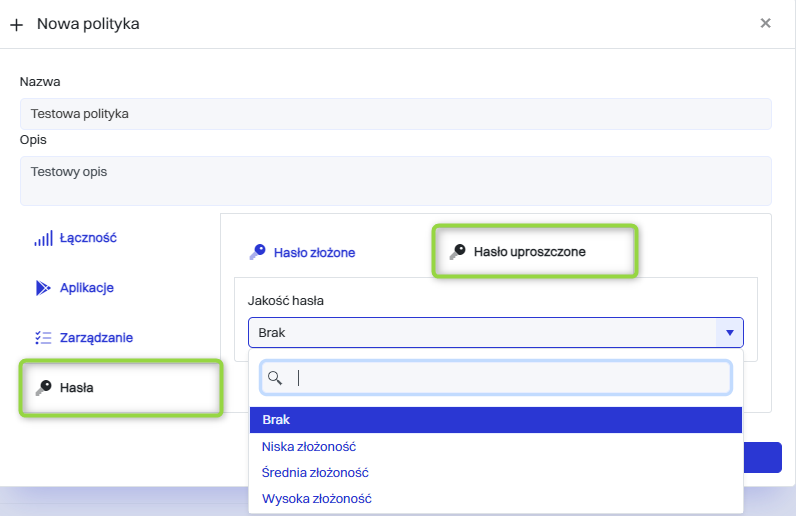Choose Średnia złożoność from the list
Screen dimensions: 796x516
tap(315, 472)
